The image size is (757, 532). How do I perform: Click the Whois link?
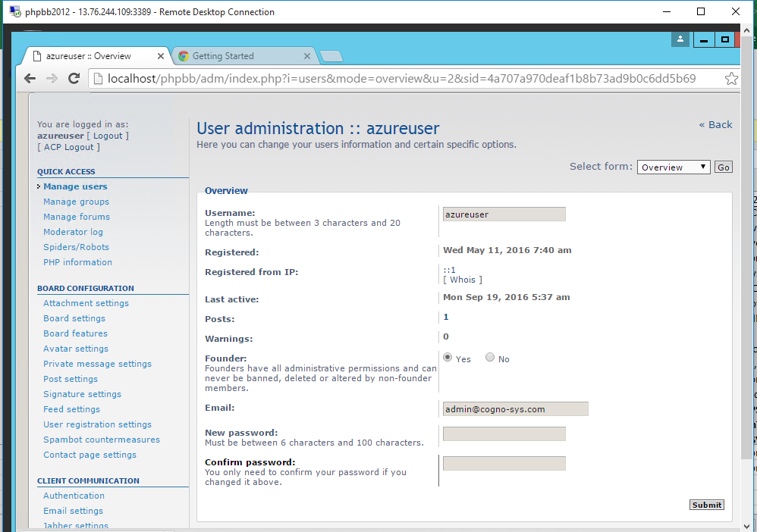coord(463,280)
